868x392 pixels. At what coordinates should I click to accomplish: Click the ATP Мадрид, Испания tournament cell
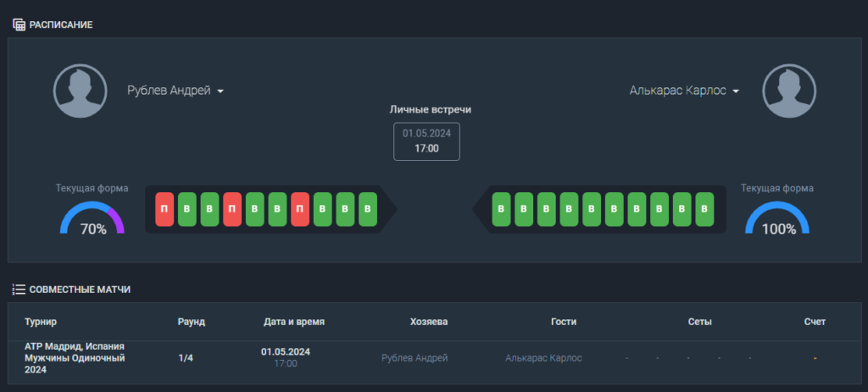point(75,358)
